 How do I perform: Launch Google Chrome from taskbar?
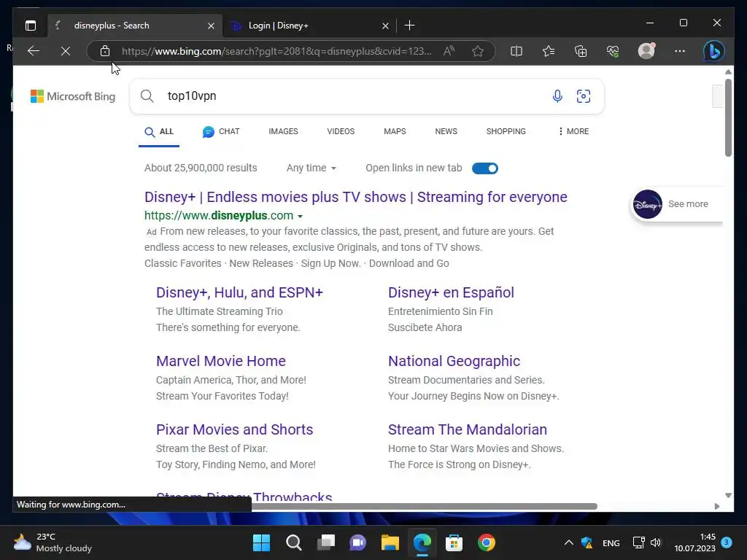point(487,542)
